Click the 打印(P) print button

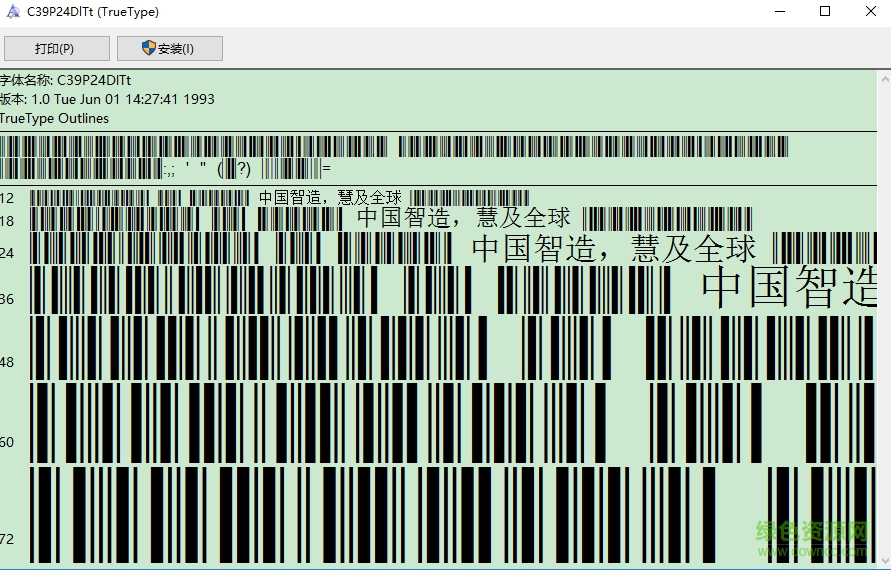click(56, 48)
